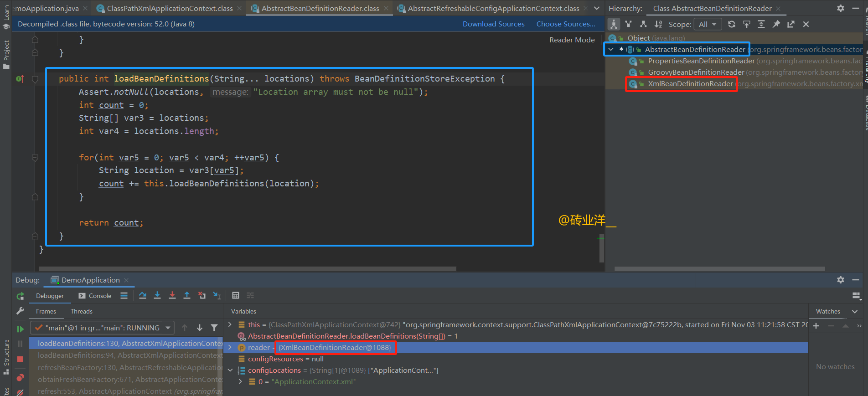Close the hierarchy with the X toolbar icon

(x=806, y=24)
